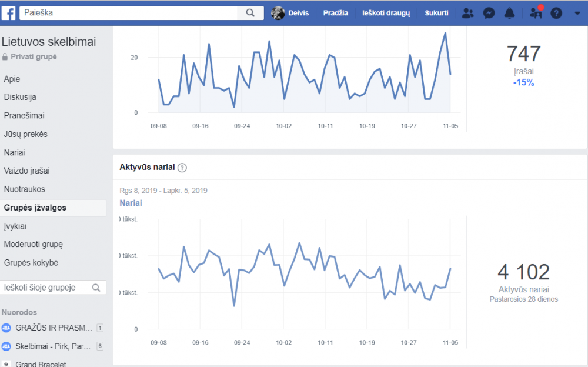588x367 pixels.
Task: Click the search magnifier button in top bar
Action: click(250, 13)
